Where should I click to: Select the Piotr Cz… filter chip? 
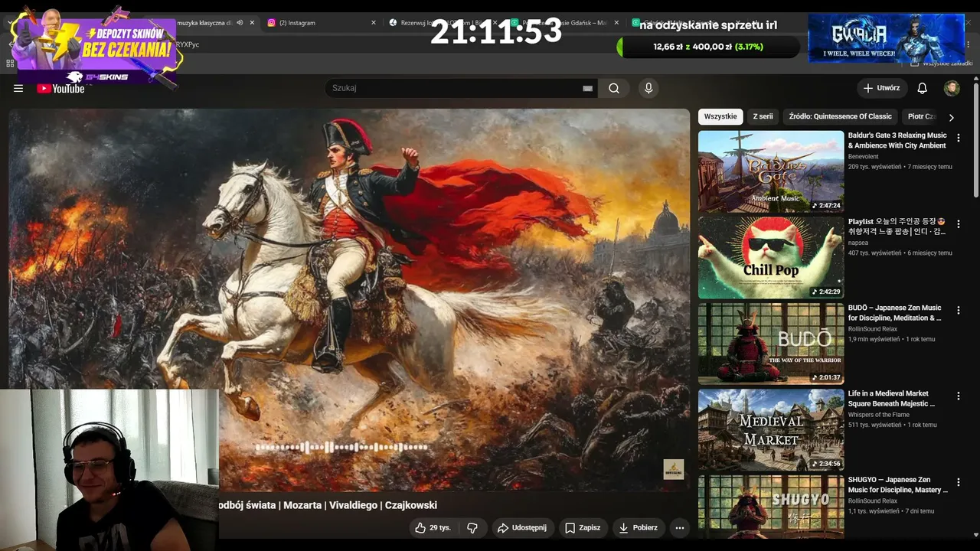click(x=921, y=117)
